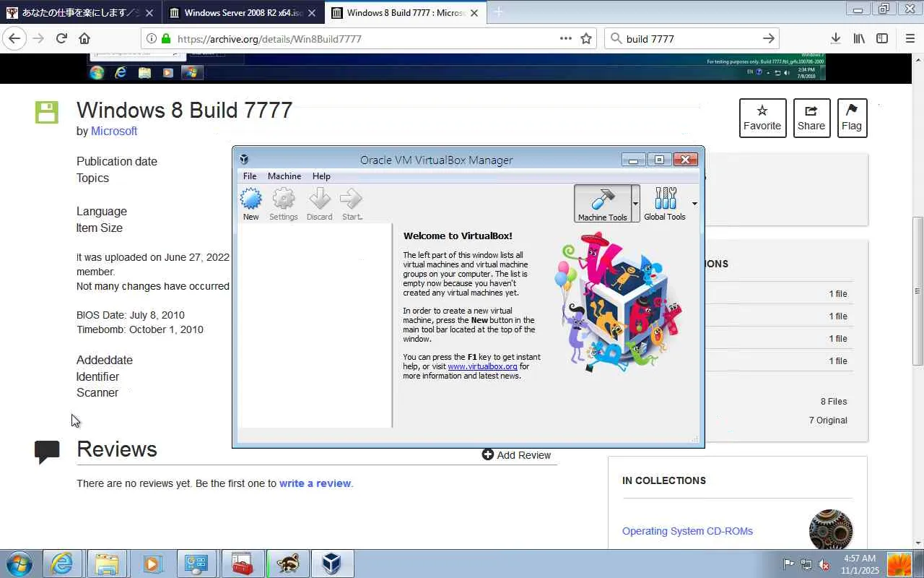Image resolution: width=924 pixels, height=578 pixels.
Task: Select the Windows 8 Build 7777 browser tab
Action: [x=406, y=12]
